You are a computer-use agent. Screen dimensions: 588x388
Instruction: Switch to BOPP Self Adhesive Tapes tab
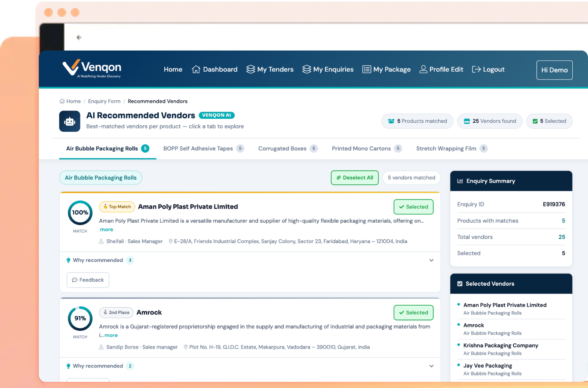pos(198,149)
